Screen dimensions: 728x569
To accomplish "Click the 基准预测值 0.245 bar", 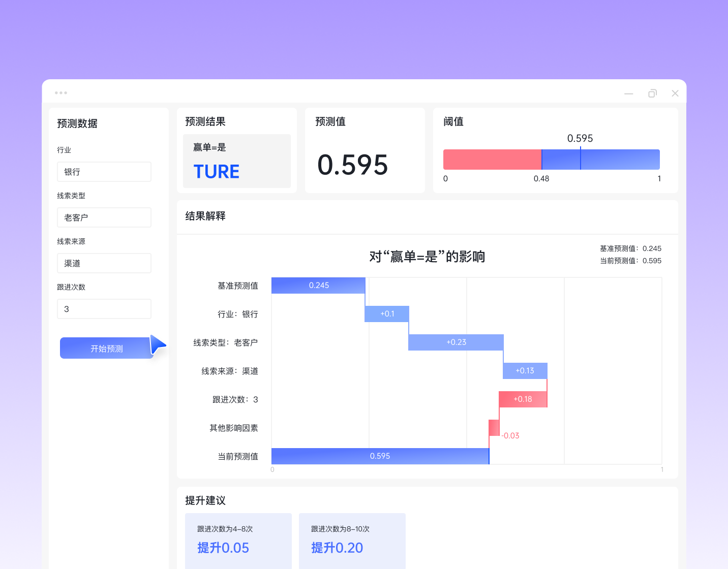I will point(318,286).
